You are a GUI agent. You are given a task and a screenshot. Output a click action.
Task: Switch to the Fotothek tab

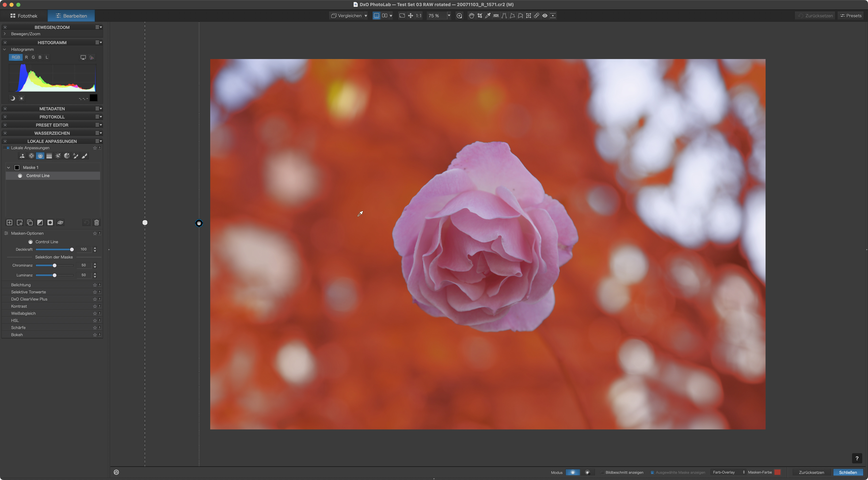(24, 16)
